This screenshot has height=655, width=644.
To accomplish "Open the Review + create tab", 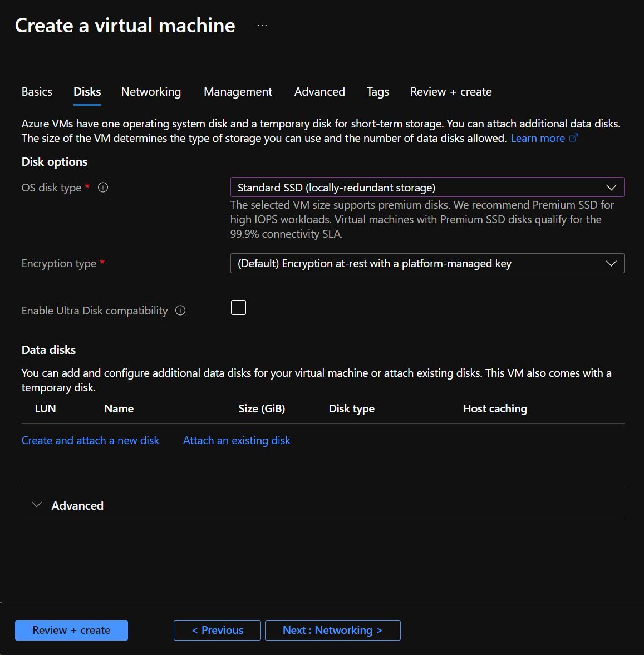I will pos(450,92).
